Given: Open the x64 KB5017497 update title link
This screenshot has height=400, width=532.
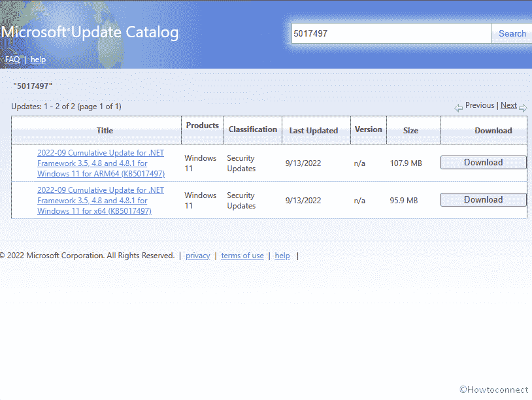Looking at the screenshot, I should pyautogui.click(x=101, y=201).
